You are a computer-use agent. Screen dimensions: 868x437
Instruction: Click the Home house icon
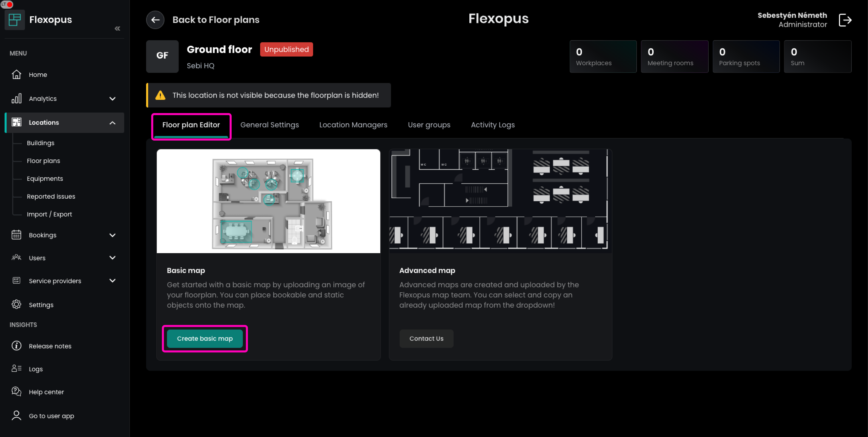[16, 75]
